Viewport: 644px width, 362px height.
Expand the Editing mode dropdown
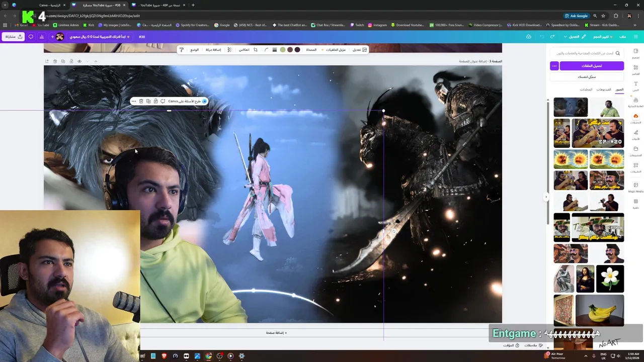575,37
